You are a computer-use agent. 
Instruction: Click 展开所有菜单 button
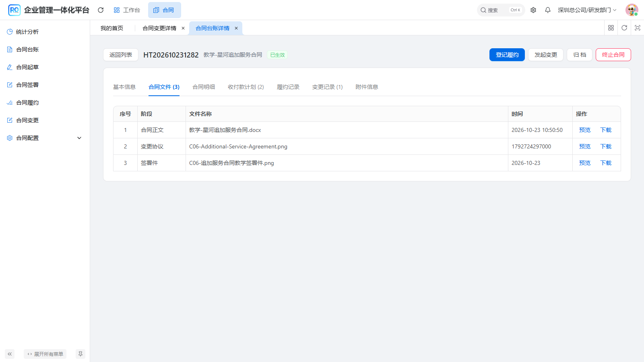[x=45, y=354]
